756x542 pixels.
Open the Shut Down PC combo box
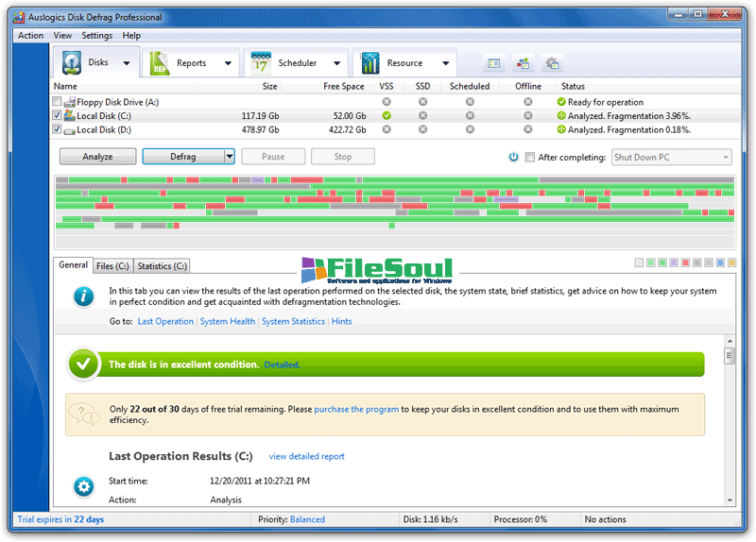(671, 158)
